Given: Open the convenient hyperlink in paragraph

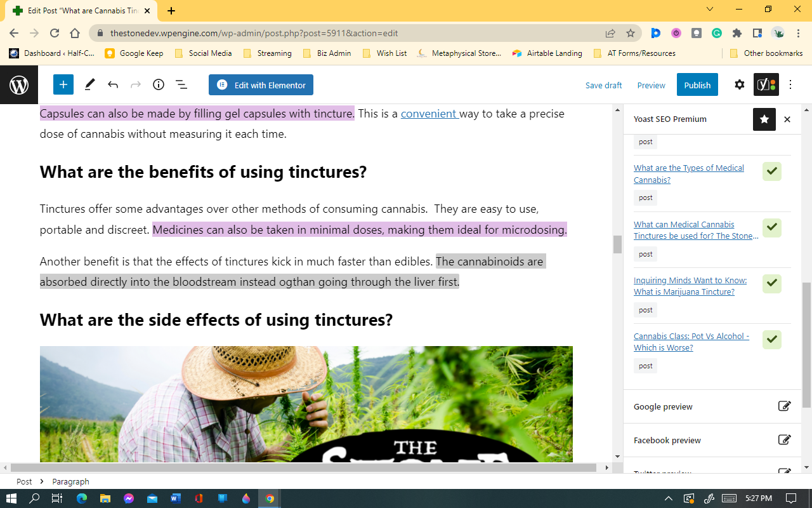Looking at the screenshot, I should point(429,114).
